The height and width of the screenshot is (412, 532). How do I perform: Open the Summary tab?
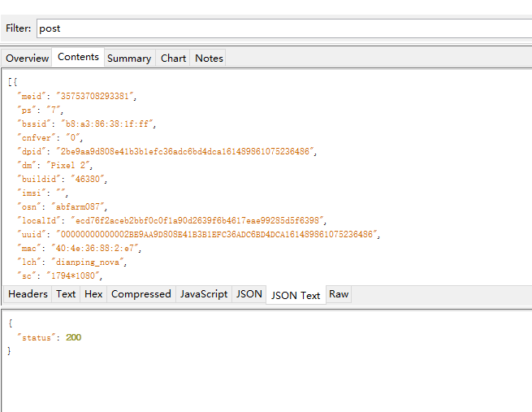[x=129, y=58]
